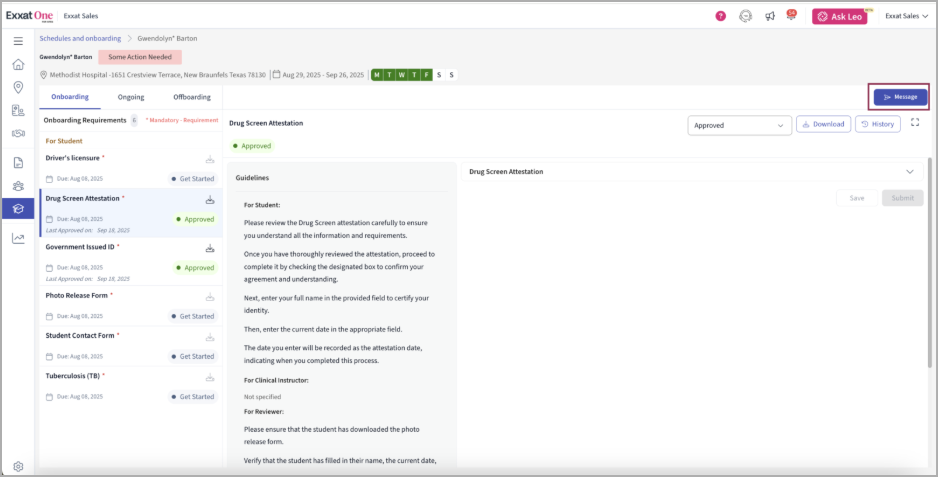
Task: Open the Approved status dropdown
Action: coord(739,126)
